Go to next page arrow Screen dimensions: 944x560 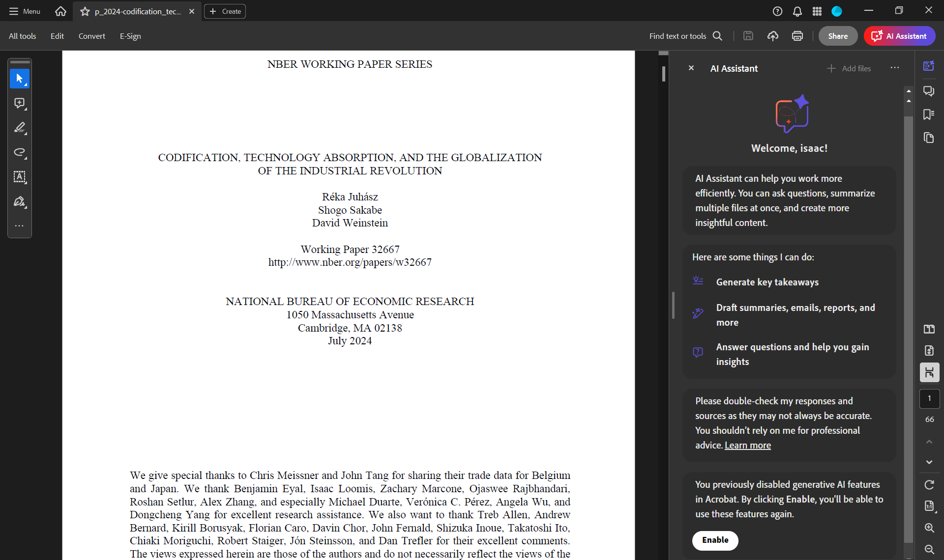click(929, 462)
